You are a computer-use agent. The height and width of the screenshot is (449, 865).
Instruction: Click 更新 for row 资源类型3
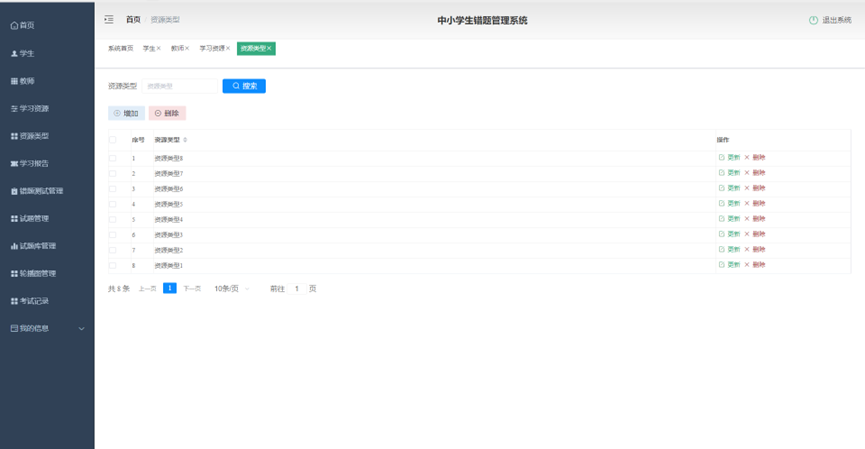pyautogui.click(x=729, y=234)
